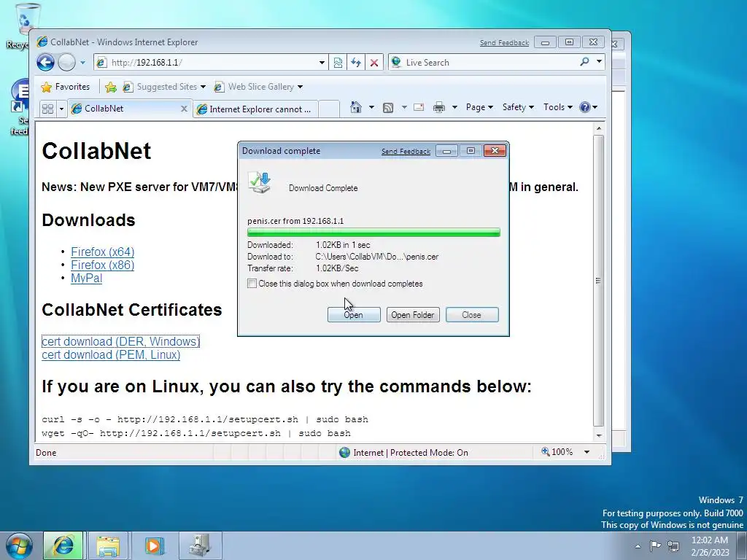Image resolution: width=747 pixels, height=560 pixels.
Task: Tick 'Close this dialog box when download completes'
Action: click(x=252, y=284)
